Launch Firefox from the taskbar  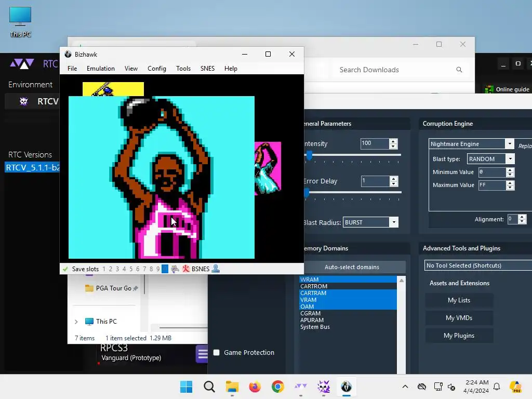coord(255,387)
